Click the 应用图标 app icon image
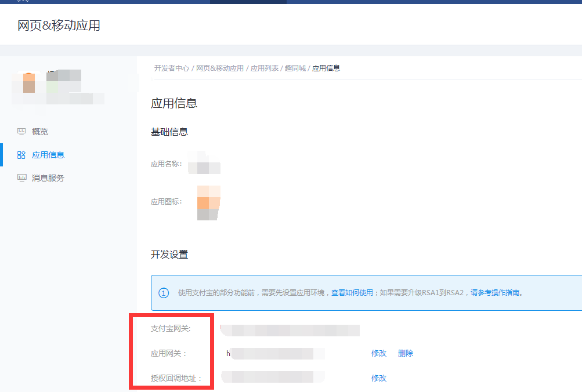This screenshot has height=392, width=582. point(209,204)
